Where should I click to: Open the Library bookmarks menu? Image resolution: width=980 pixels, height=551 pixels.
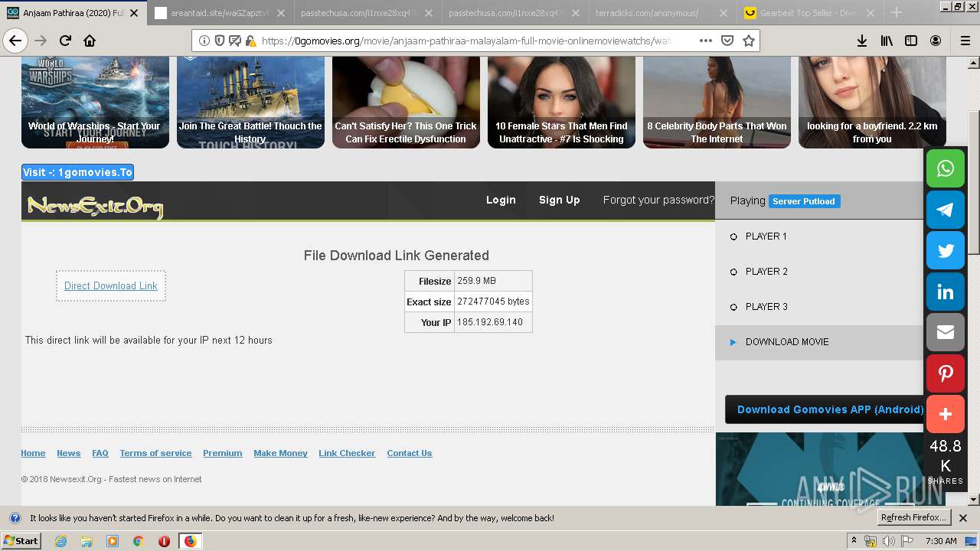tap(887, 41)
